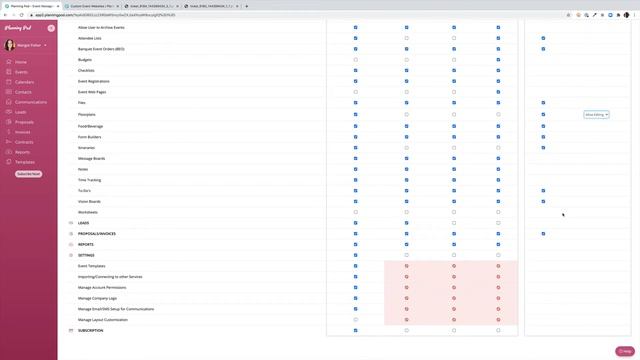Image resolution: width=640 pixels, height=360 pixels.
Task: Click the Subscribe Now button
Action: (29, 174)
